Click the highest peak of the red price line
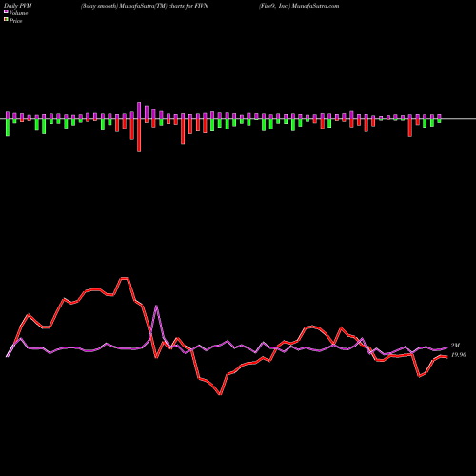Viewport: 476px width, 476px height. 124,278
